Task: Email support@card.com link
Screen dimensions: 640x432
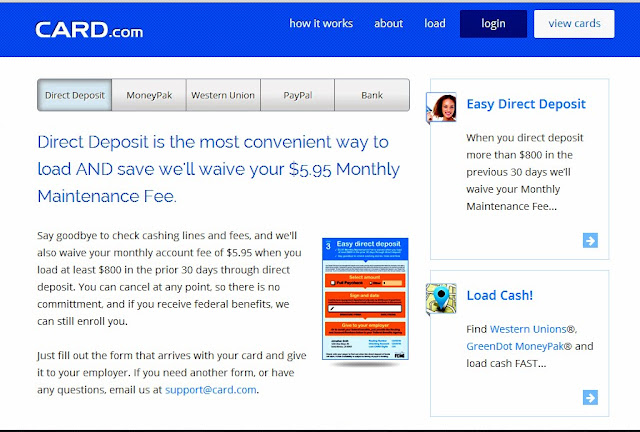Action: (211, 390)
